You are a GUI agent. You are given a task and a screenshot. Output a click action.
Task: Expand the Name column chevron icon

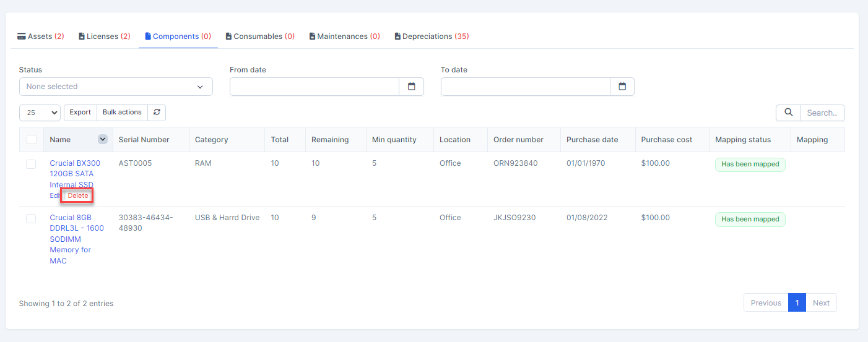pos(103,140)
